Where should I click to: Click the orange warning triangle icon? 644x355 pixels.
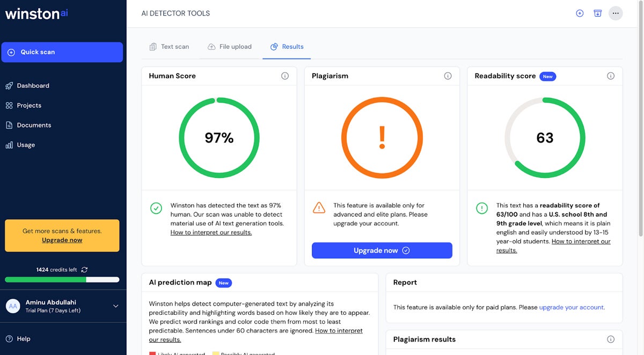tap(319, 208)
